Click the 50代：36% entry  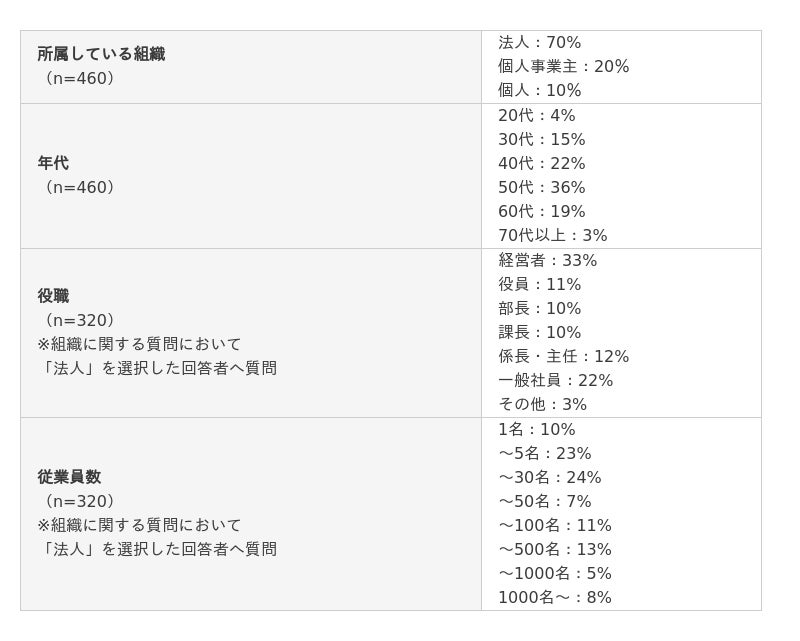(x=542, y=187)
